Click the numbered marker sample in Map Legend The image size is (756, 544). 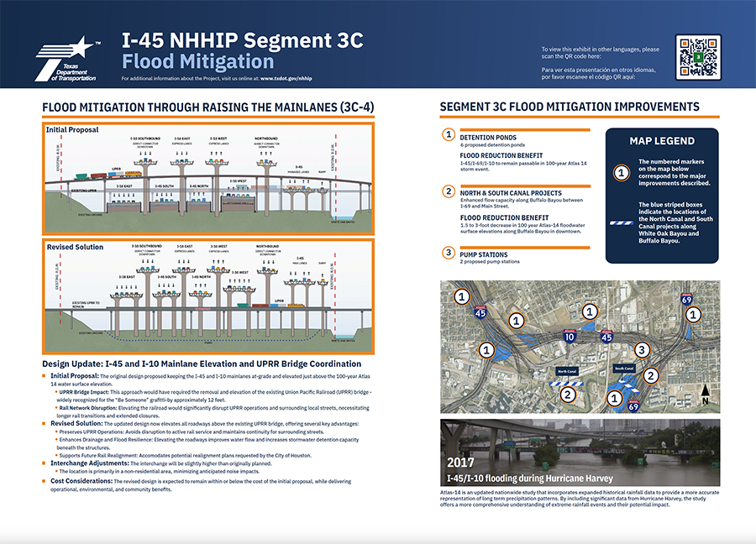click(x=621, y=172)
